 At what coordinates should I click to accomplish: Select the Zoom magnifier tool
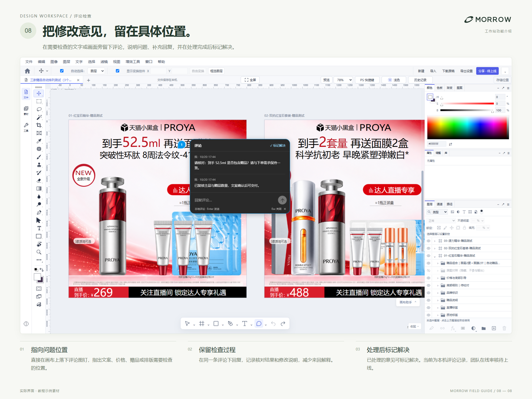click(x=39, y=252)
